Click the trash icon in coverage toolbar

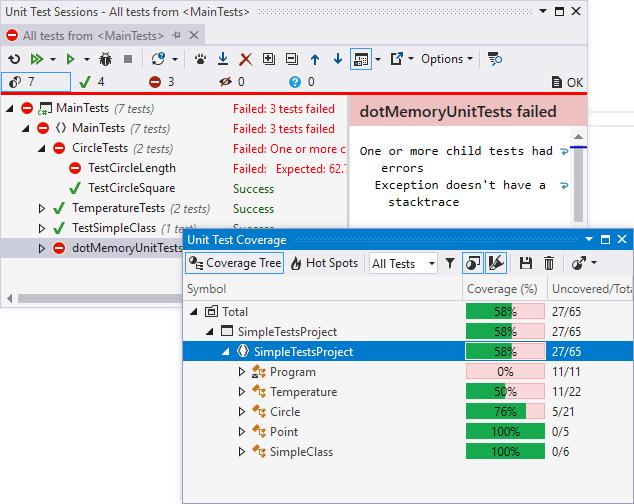click(549, 263)
